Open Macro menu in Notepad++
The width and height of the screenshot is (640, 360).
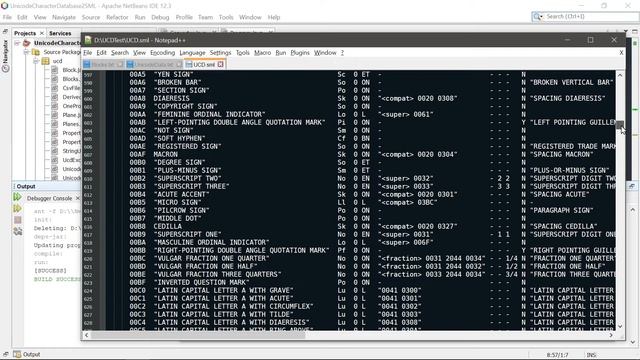point(262,53)
